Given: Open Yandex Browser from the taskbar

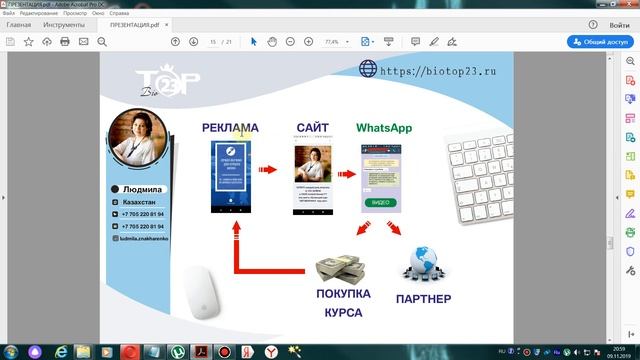Looking at the screenshot, I should [x=271, y=352].
